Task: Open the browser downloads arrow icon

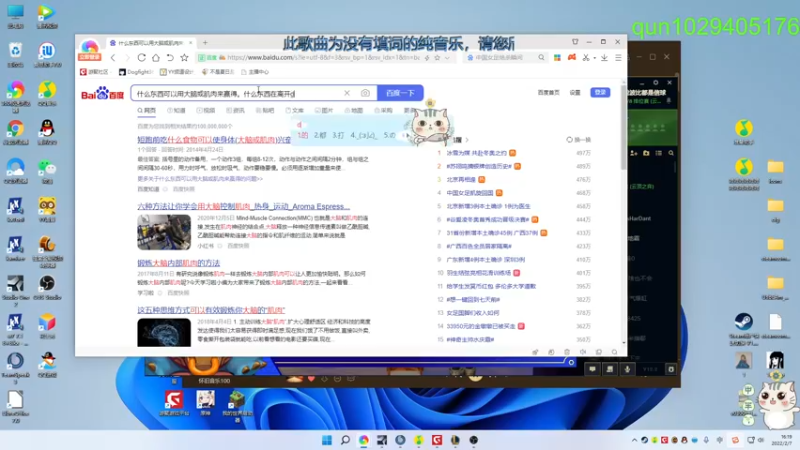Action: click(x=604, y=58)
